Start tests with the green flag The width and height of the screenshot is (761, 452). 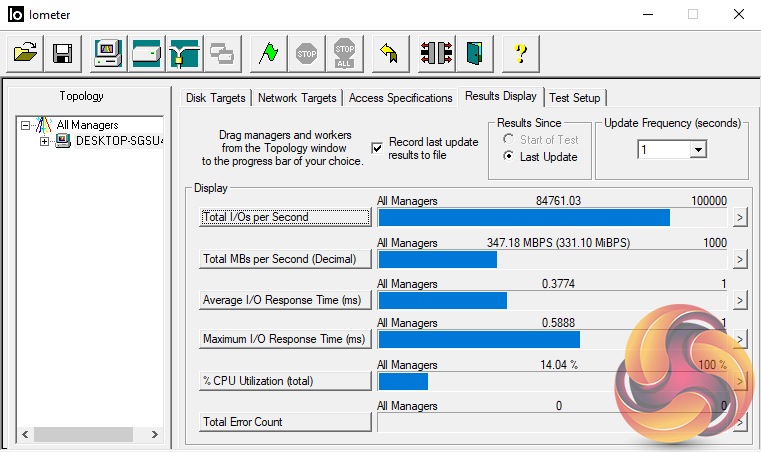point(268,53)
